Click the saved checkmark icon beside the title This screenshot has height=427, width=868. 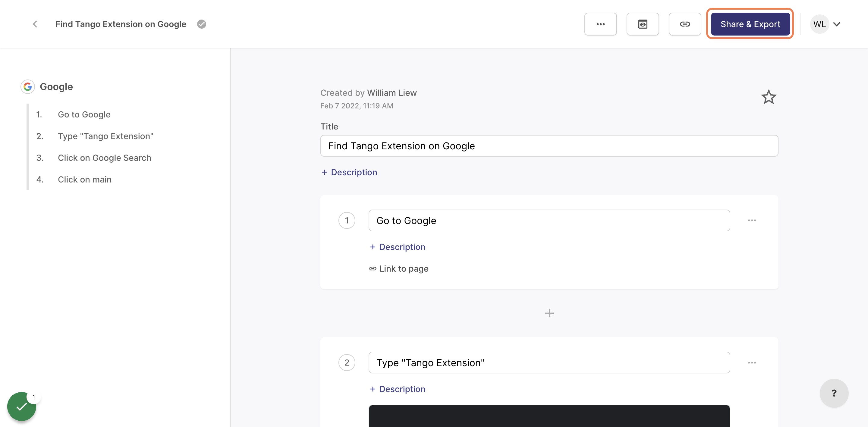pyautogui.click(x=202, y=24)
